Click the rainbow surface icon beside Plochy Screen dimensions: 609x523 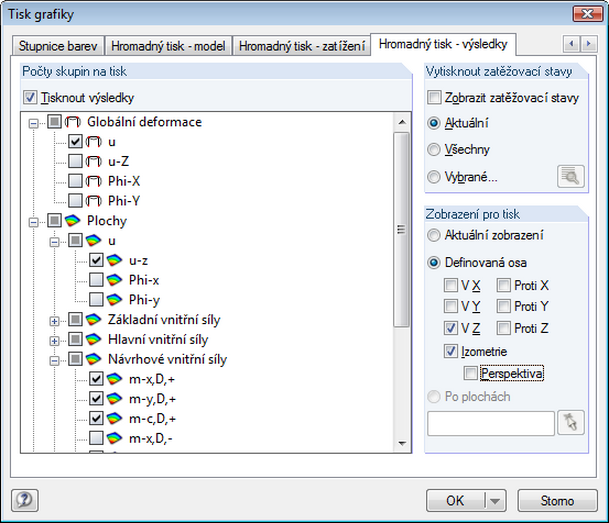pyautogui.click(x=73, y=221)
